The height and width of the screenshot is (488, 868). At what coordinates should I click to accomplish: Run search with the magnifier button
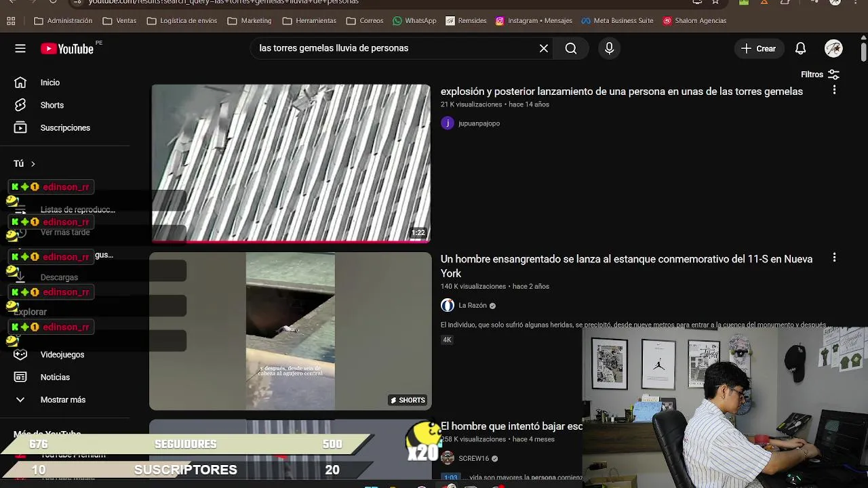point(571,48)
